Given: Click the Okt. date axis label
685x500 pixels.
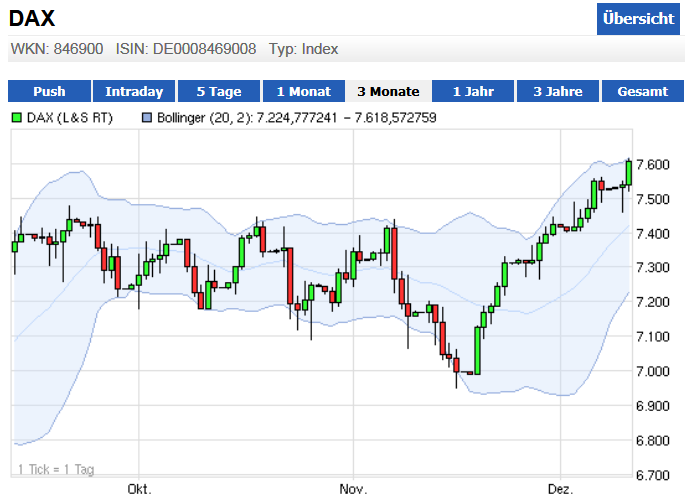Looking at the screenshot, I should click(139, 489).
